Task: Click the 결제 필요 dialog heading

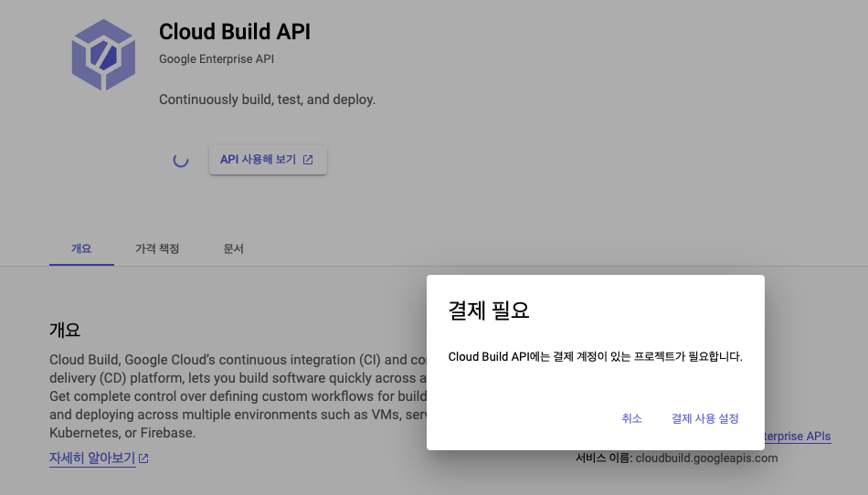Action: coord(489,311)
